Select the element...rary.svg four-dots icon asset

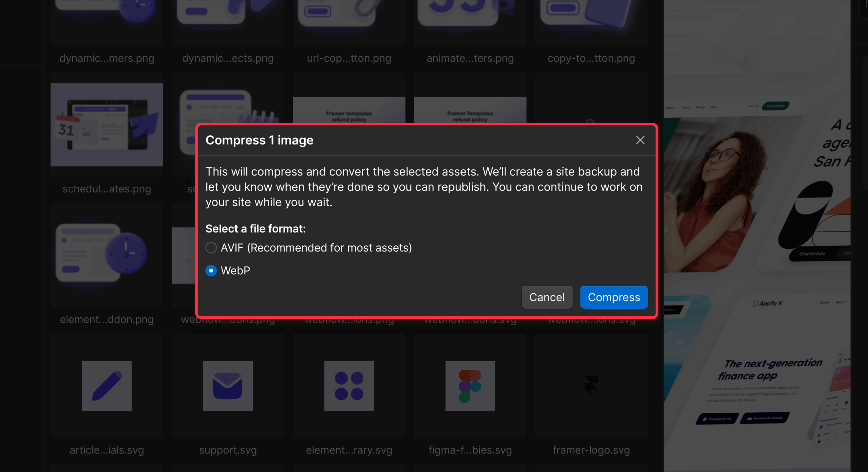[x=349, y=386]
